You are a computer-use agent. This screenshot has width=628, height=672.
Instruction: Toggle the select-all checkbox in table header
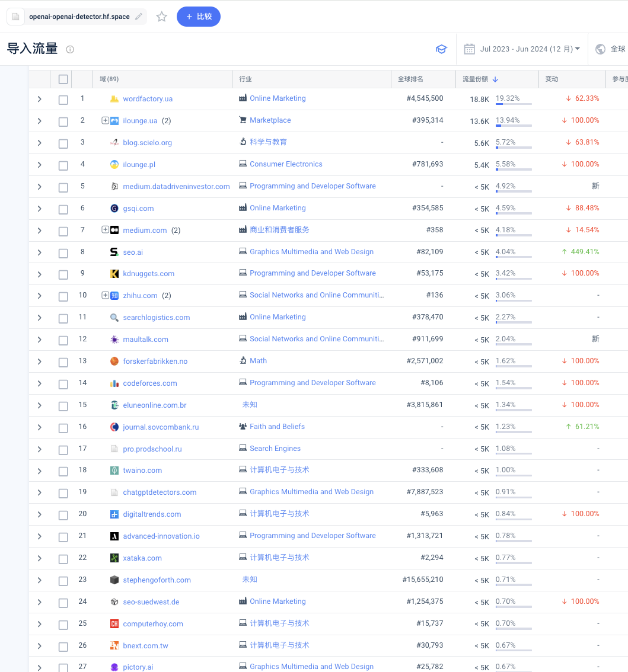63,79
